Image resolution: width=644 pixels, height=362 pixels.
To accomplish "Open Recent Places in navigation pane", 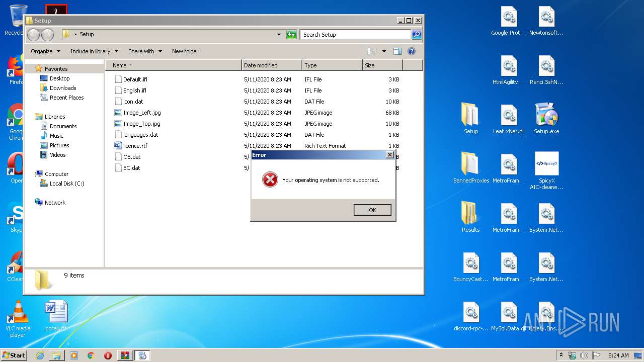I will pos(66,98).
